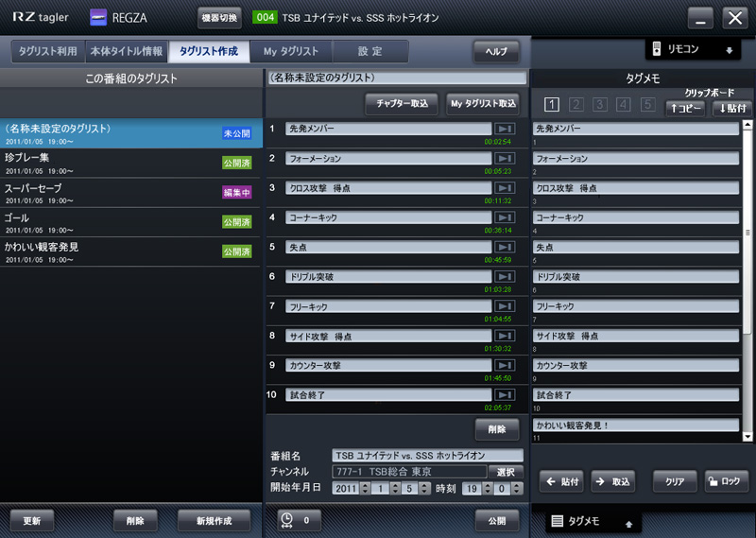This screenshot has height=538, width=756.
Task: Select the ゴール tag list
Action: click(130, 222)
